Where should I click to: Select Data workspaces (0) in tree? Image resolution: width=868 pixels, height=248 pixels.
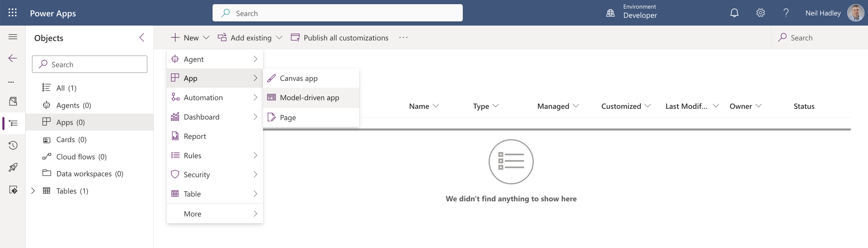(x=90, y=173)
